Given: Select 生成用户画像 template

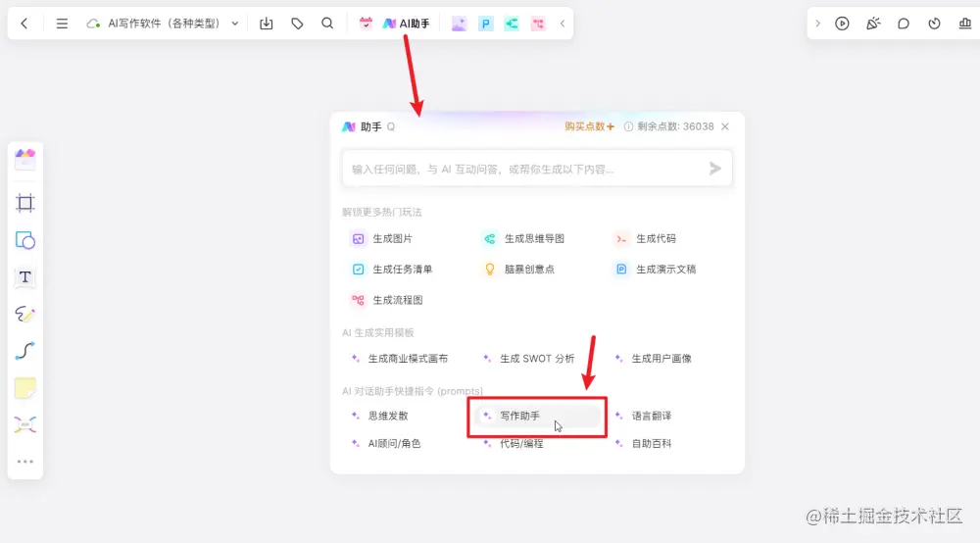Looking at the screenshot, I should (653, 359).
